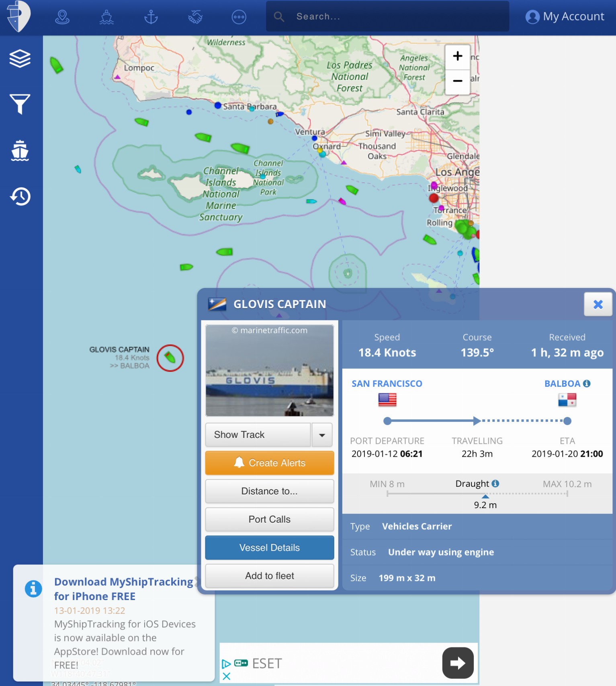616x686 pixels.
Task: Click the Marshall Islands flag icon
Action: [217, 304]
